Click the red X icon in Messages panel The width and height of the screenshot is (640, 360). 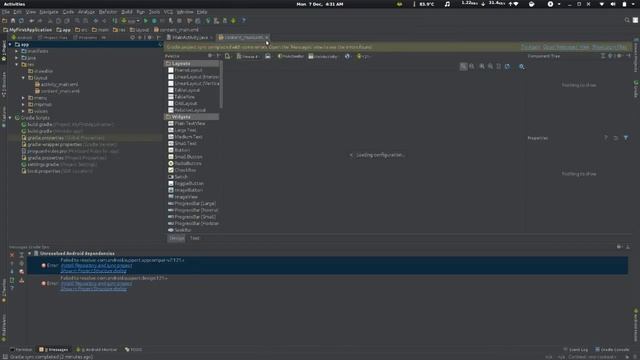pos(12,255)
